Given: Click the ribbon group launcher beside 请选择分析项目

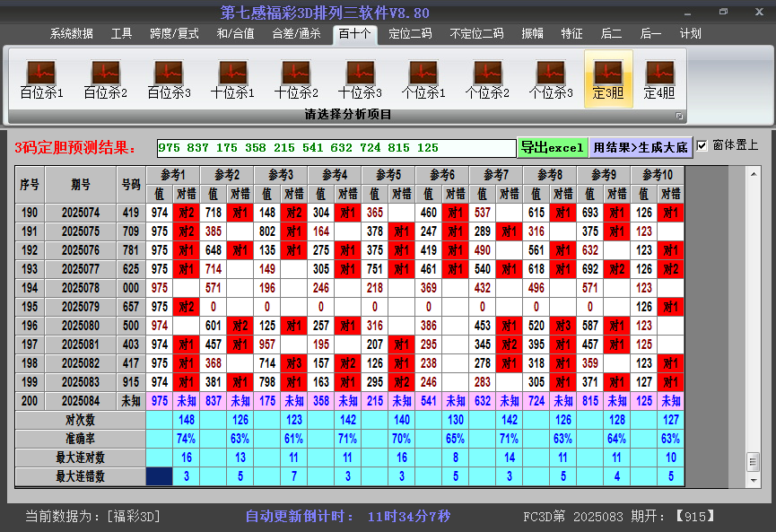Looking at the screenshot, I should tap(679, 116).
